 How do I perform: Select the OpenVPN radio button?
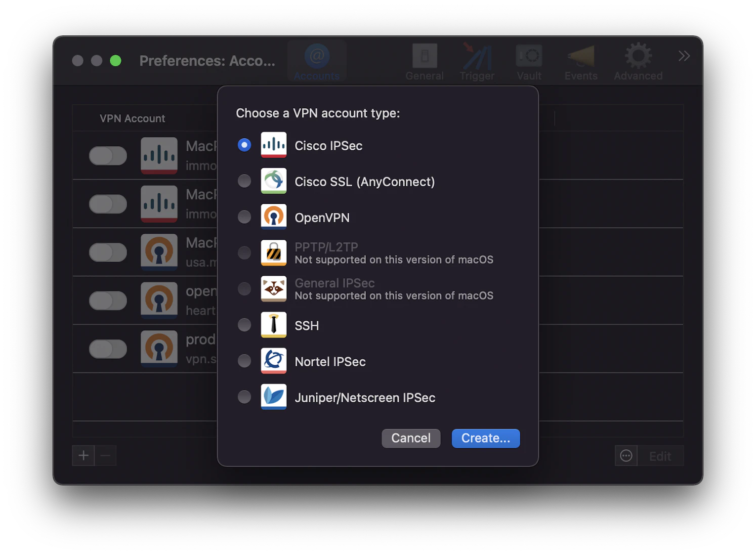pos(244,217)
